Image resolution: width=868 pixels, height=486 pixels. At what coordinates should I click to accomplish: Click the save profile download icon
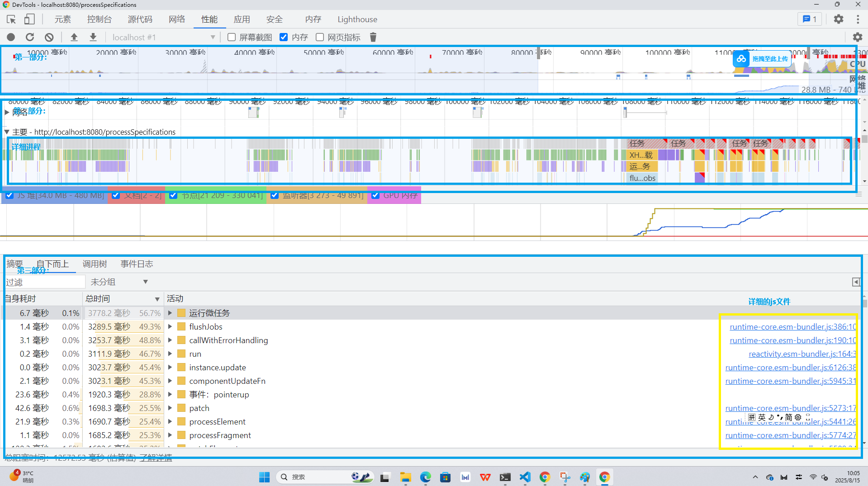pyautogui.click(x=93, y=38)
